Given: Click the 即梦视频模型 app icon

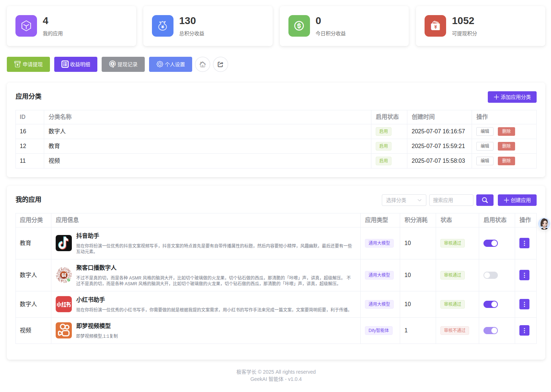Looking at the screenshot, I should (64, 331).
